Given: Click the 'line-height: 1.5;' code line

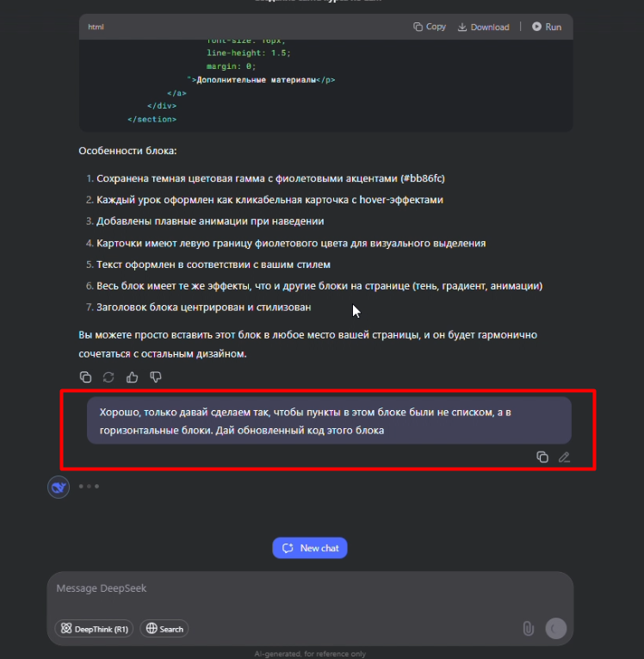Looking at the screenshot, I should 248,53.
